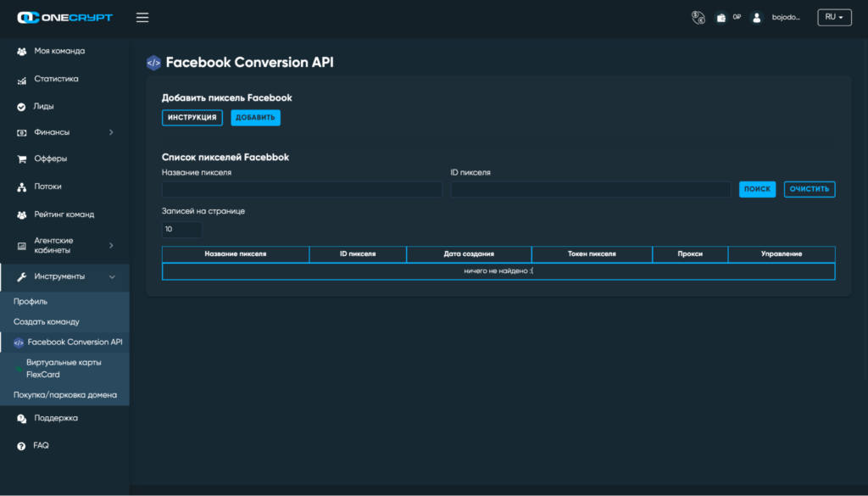The image size is (868, 496).
Task: Focus the ID пикселя input field
Action: (591, 189)
